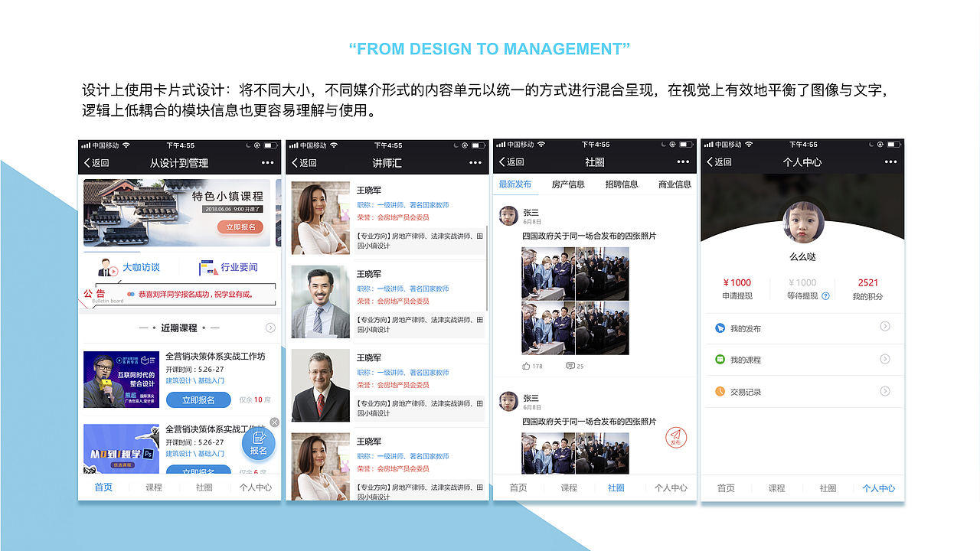Expand 近期课程 with the arrow icon
The width and height of the screenshot is (980, 551).
[x=270, y=328]
